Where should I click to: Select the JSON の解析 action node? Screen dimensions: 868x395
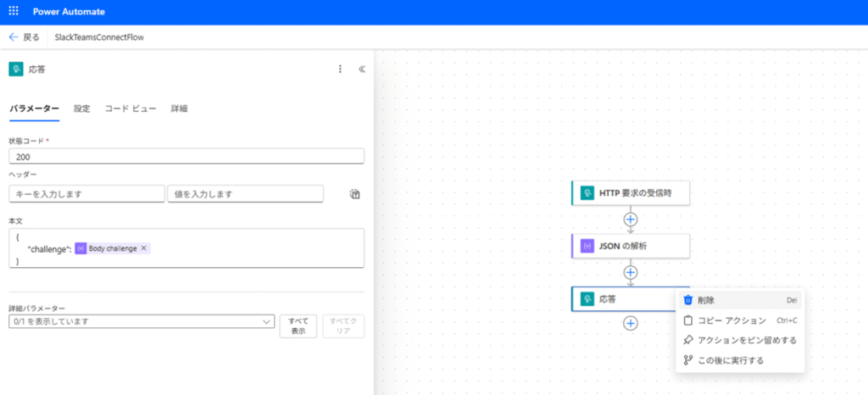631,246
